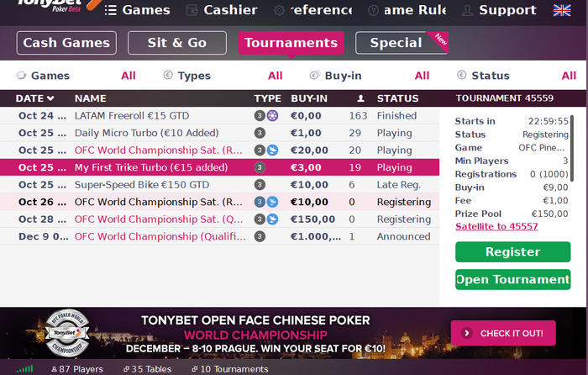This screenshot has width=588, height=375.
Task: Click the UK flag language icon
Action: point(562,10)
